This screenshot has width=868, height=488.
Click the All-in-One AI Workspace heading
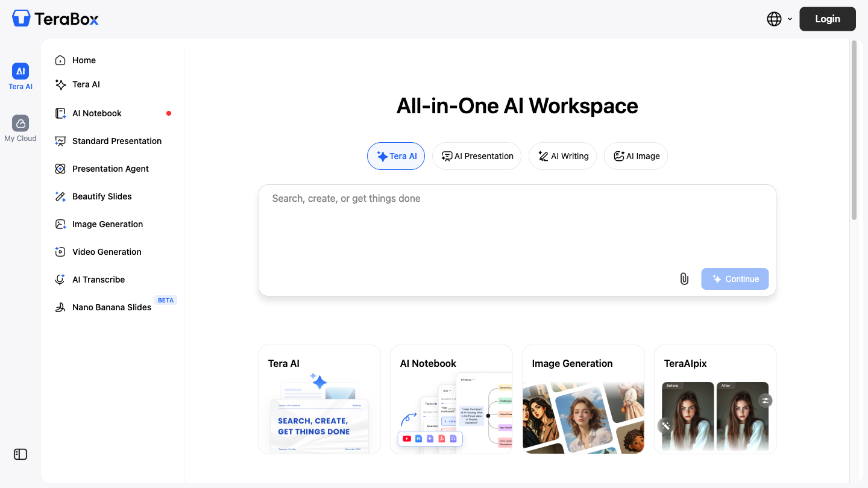(x=517, y=105)
